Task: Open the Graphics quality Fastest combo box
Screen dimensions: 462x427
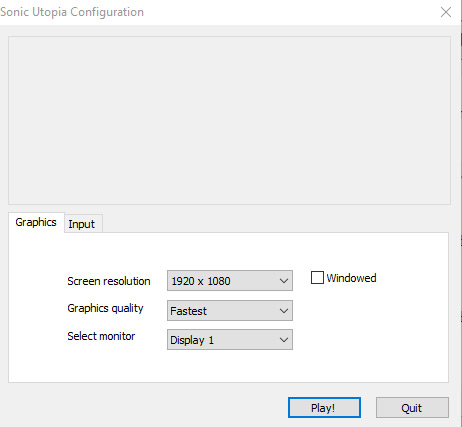Action: [230, 311]
